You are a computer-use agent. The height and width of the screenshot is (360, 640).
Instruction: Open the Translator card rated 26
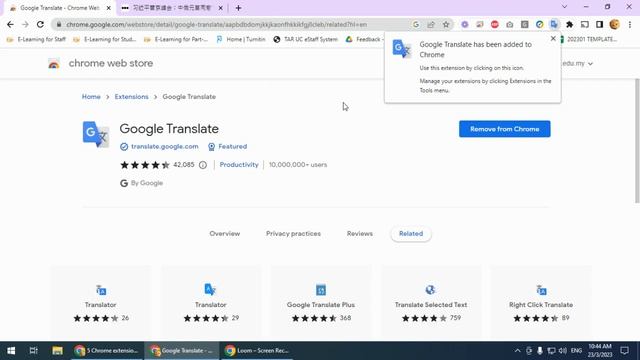point(100,303)
